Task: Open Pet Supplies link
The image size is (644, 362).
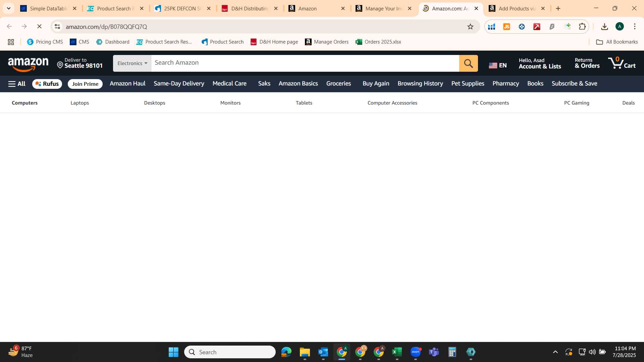Action: coord(468,83)
